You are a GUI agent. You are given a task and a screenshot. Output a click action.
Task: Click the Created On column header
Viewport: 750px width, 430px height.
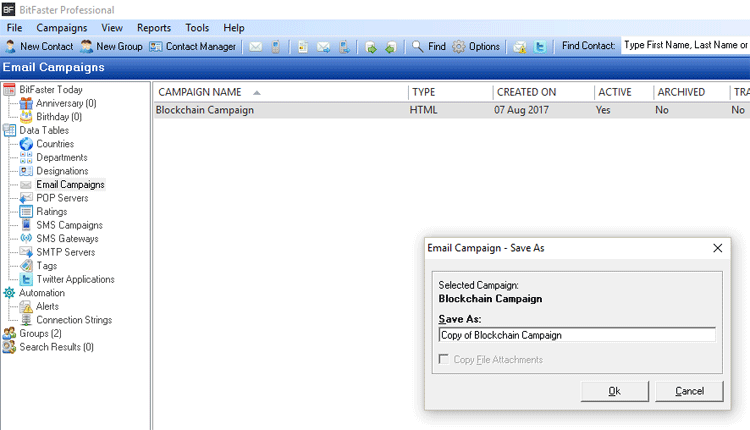526,92
